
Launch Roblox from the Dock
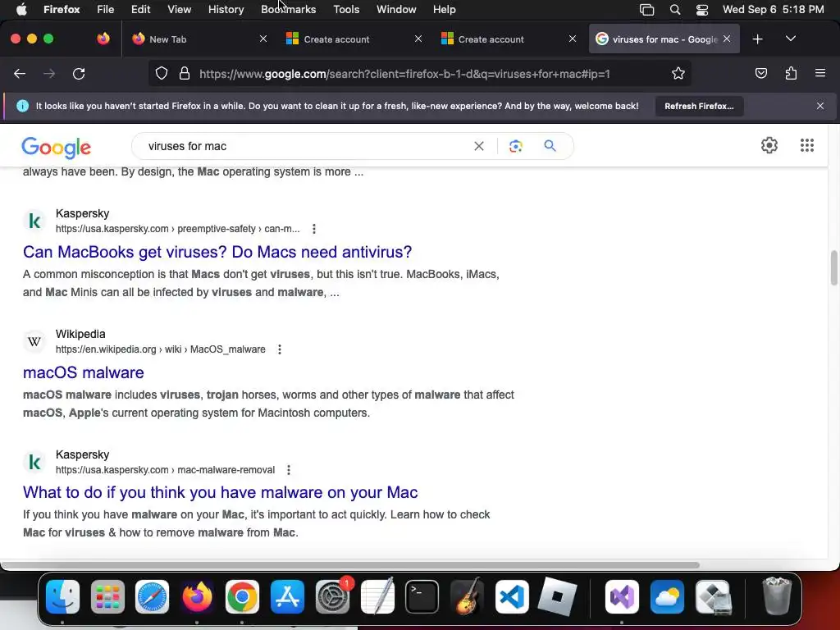click(x=557, y=596)
